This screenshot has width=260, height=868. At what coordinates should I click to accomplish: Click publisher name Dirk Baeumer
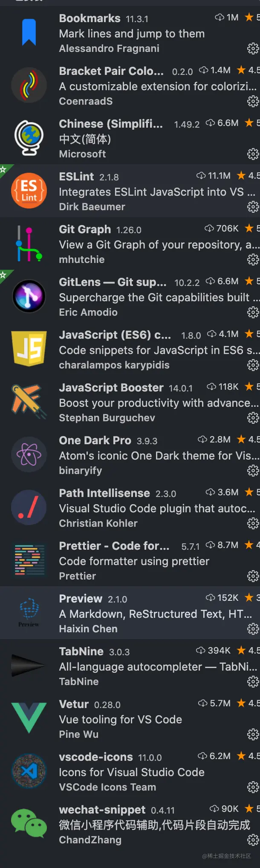(92, 207)
